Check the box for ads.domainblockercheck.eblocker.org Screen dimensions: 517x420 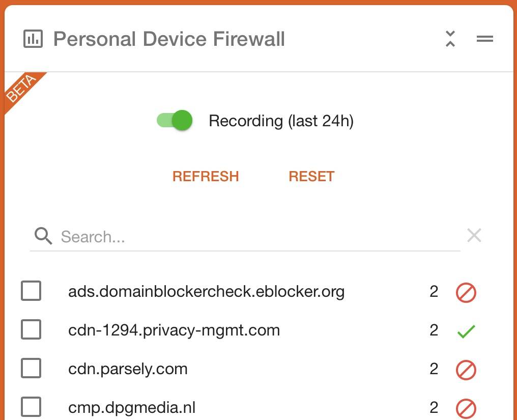pyautogui.click(x=31, y=291)
